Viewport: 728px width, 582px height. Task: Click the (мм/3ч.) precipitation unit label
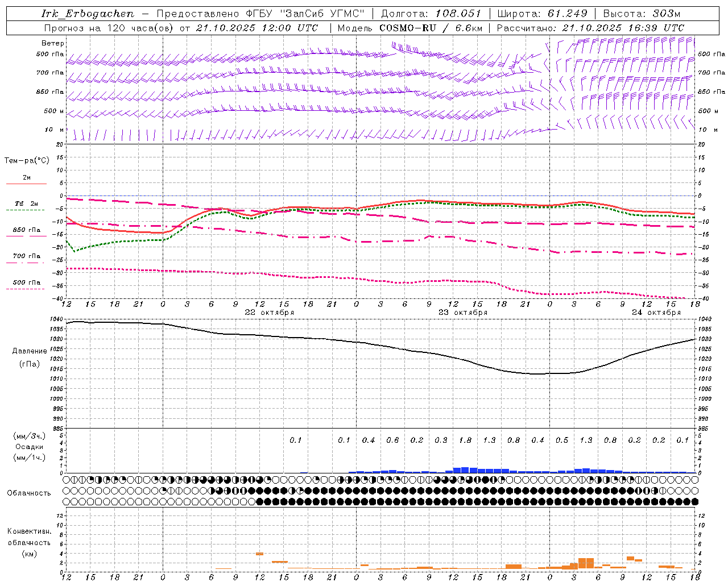(30, 436)
